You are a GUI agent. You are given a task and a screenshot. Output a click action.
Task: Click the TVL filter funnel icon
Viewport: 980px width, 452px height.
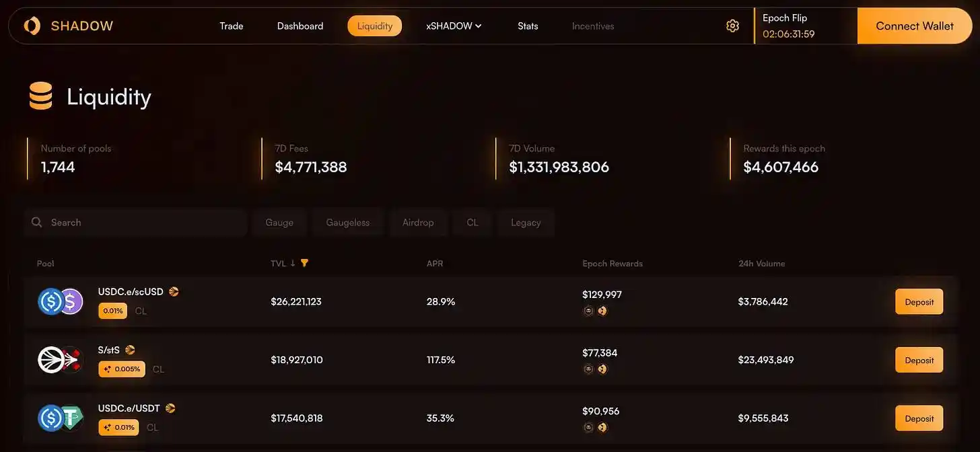tap(304, 263)
